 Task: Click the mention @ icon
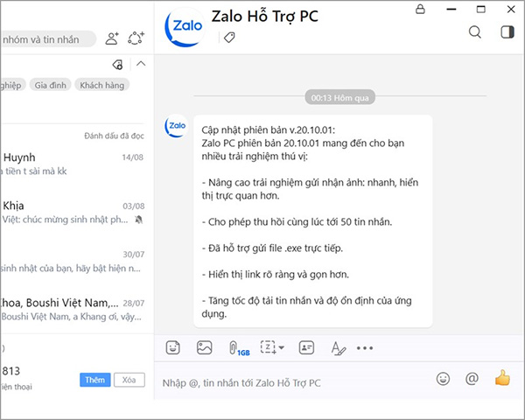coord(472,379)
